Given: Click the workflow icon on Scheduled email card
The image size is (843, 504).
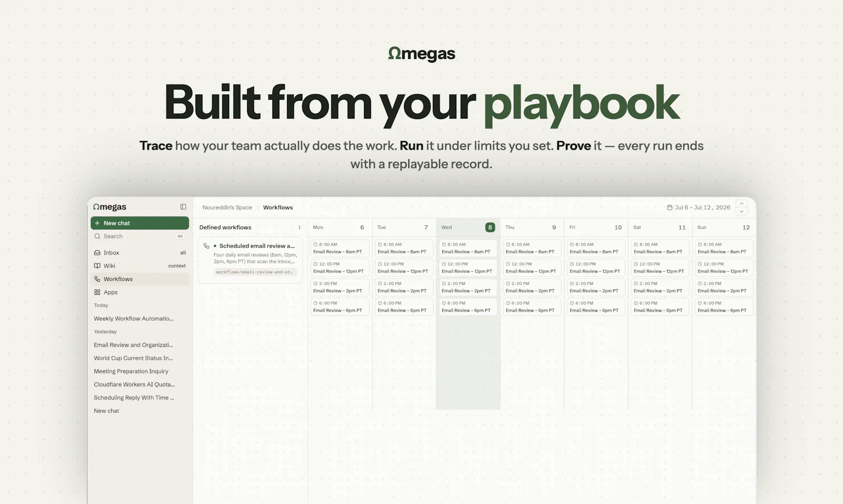Looking at the screenshot, I should tap(207, 246).
